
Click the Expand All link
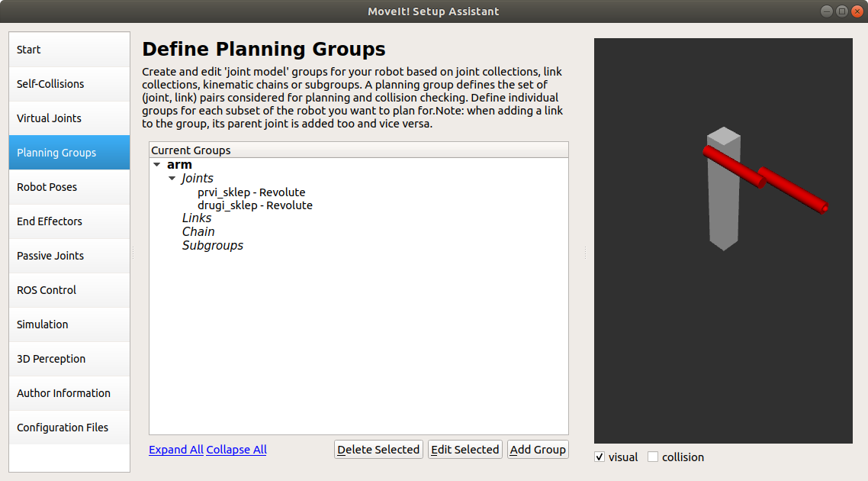[176, 450]
